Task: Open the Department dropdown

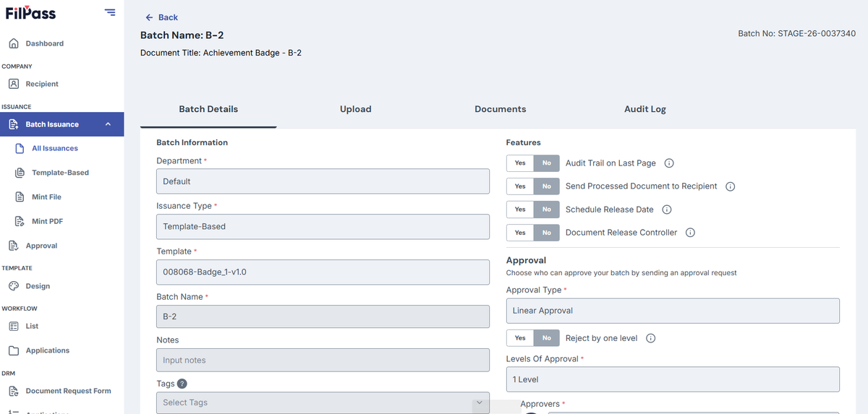Action: pos(323,181)
